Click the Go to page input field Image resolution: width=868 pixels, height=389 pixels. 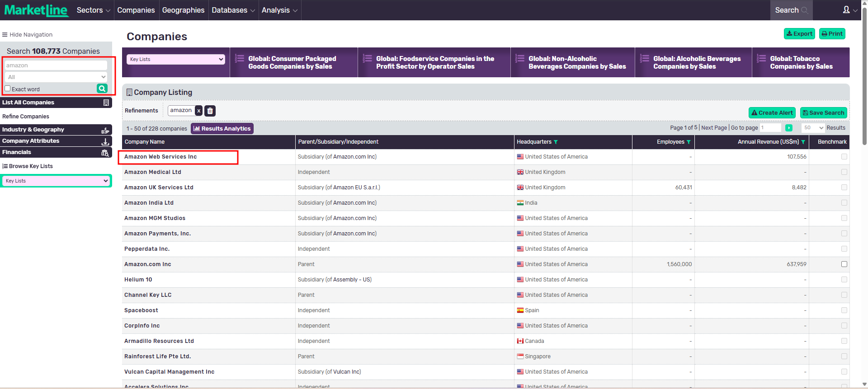click(770, 128)
